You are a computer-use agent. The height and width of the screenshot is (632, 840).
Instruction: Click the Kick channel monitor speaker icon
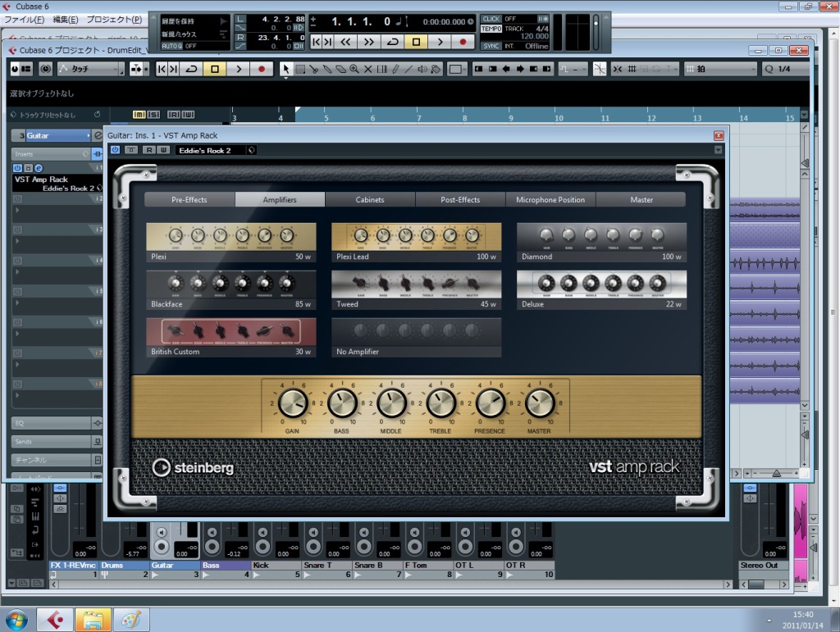coord(263,533)
